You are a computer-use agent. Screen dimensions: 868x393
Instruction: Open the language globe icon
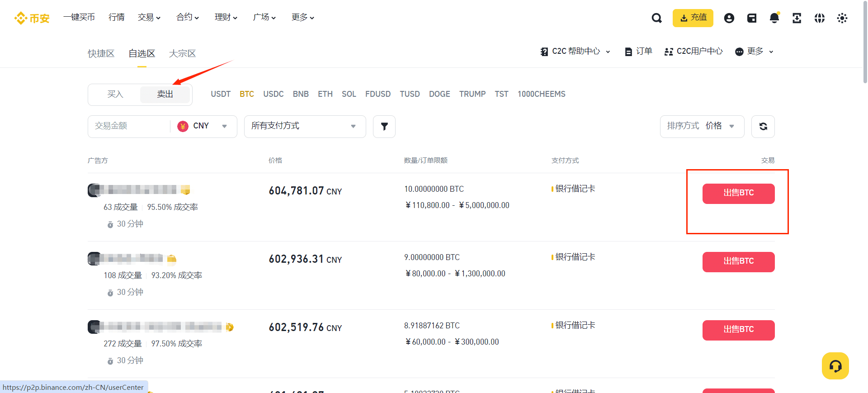[820, 18]
